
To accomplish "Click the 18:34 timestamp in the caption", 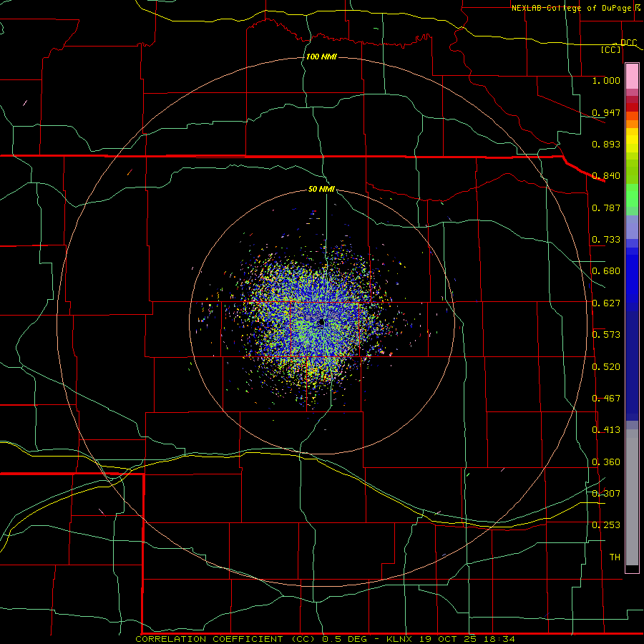I will pos(501,639).
